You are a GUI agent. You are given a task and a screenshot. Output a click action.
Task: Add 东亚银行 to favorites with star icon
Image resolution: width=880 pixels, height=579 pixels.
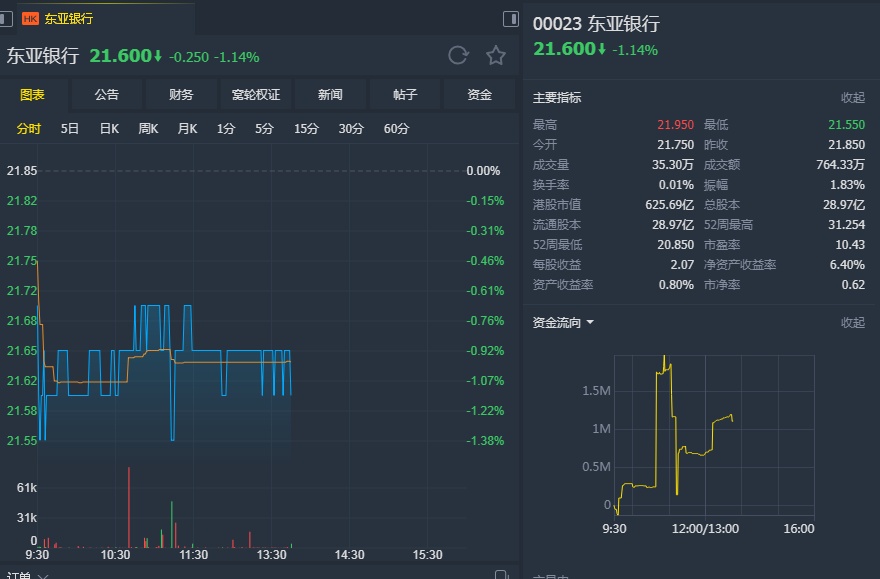point(496,56)
